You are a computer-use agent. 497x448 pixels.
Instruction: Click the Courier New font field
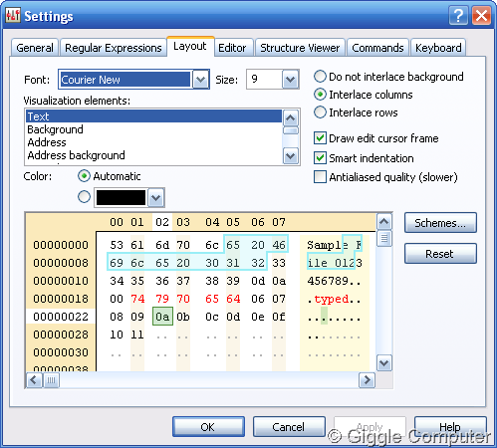point(125,80)
